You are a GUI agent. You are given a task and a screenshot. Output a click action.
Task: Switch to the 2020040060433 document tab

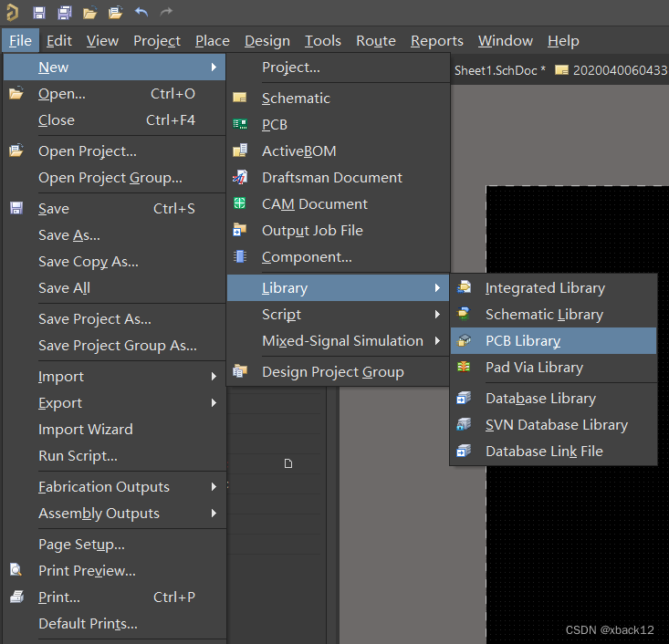[611, 70]
